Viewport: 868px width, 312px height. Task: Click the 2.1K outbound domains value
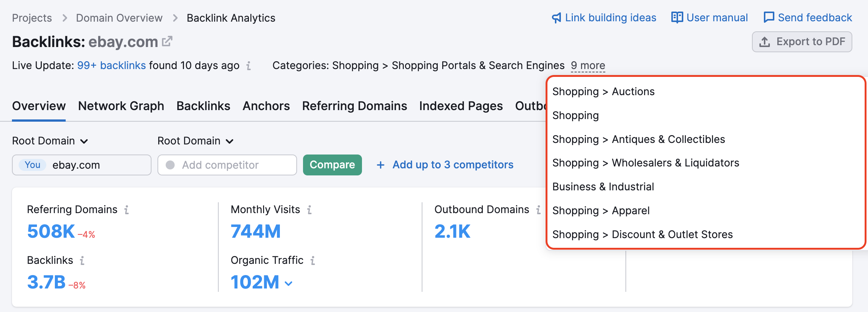(452, 231)
